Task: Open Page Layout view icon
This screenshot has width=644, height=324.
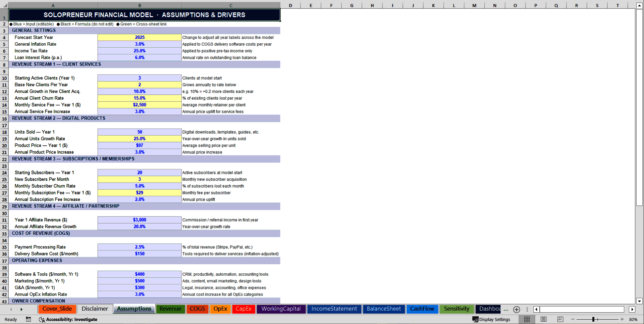Action: coord(543,319)
